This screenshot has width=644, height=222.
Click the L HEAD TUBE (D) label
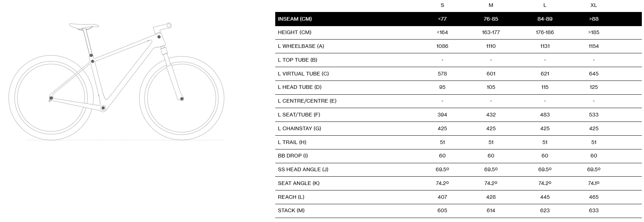tap(300, 87)
